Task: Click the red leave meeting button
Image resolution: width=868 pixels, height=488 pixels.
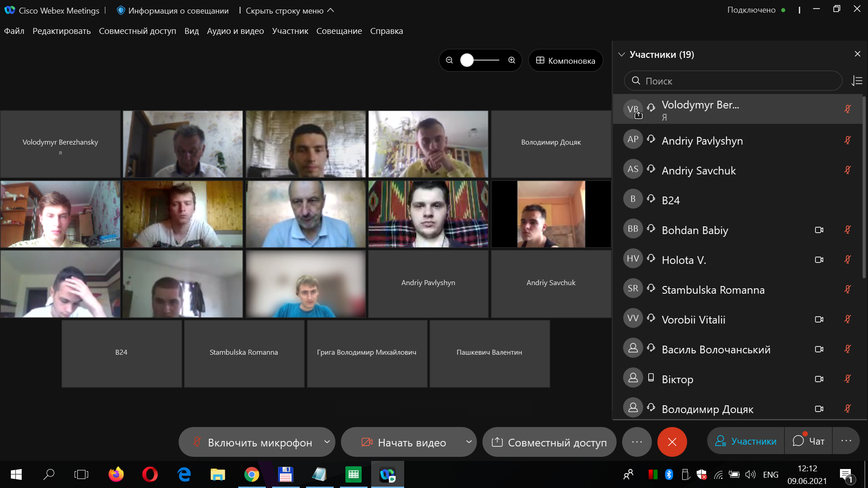Action: [672, 442]
